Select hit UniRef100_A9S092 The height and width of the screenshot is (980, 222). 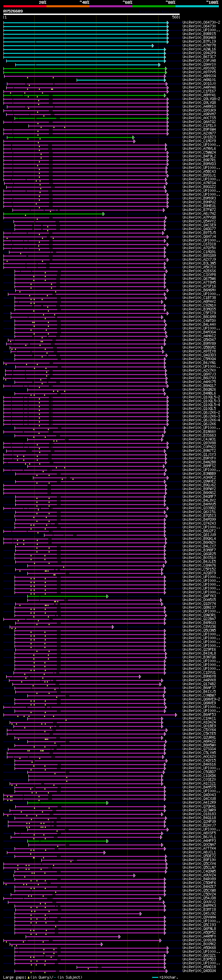click(199, 68)
